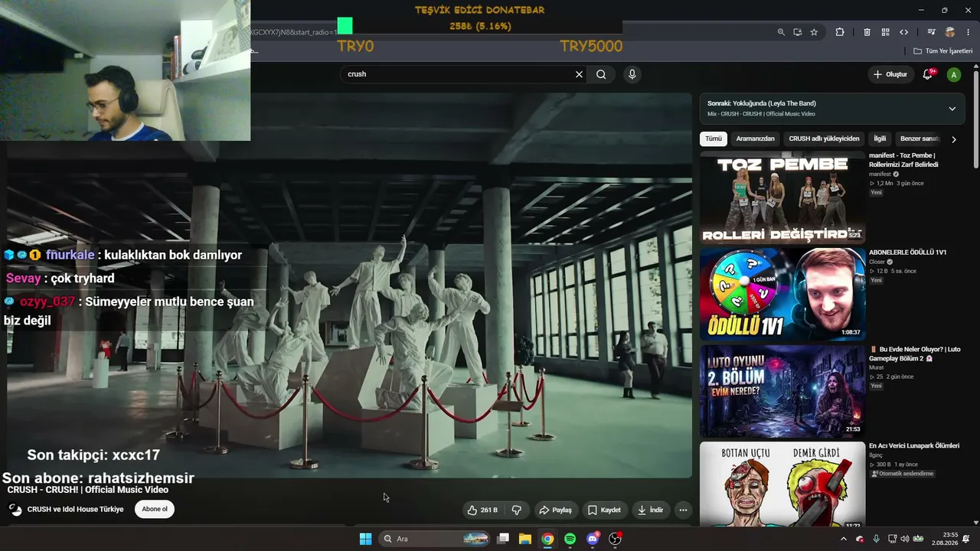Select the CRUSH adlı yükleyiciden chip
The image size is (980, 551).
824,139
